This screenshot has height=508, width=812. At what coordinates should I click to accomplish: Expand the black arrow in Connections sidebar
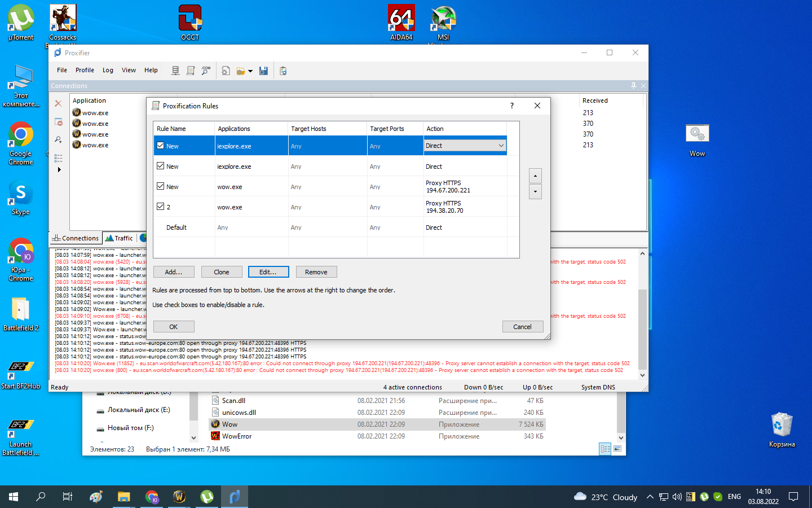point(59,169)
